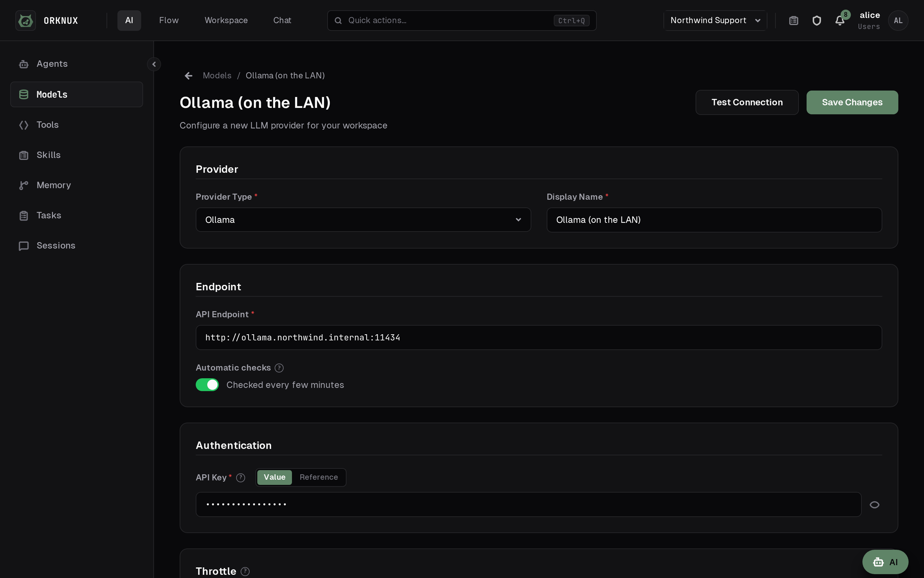This screenshot has height=578, width=924.
Task: Open the Chat tab
Action: [282, 21]
